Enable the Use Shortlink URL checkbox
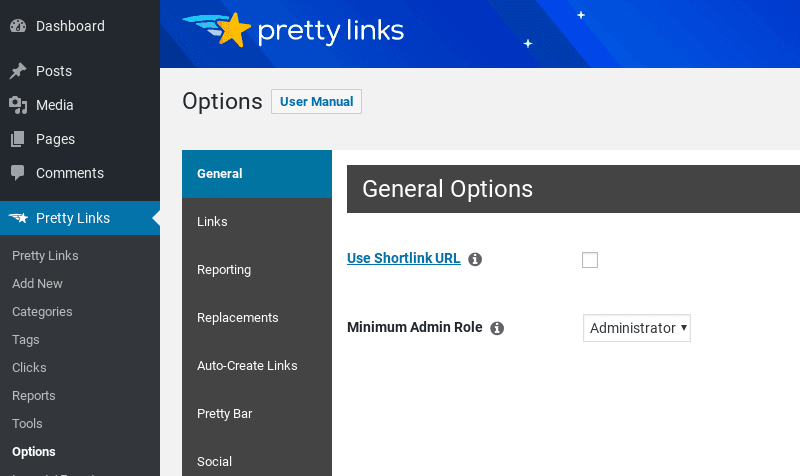The image size is (800, 476). 590,260
